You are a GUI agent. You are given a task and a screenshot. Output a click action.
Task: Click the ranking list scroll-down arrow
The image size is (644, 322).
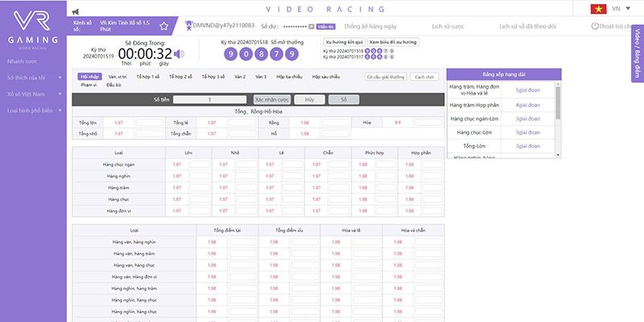tap(558, 155)
